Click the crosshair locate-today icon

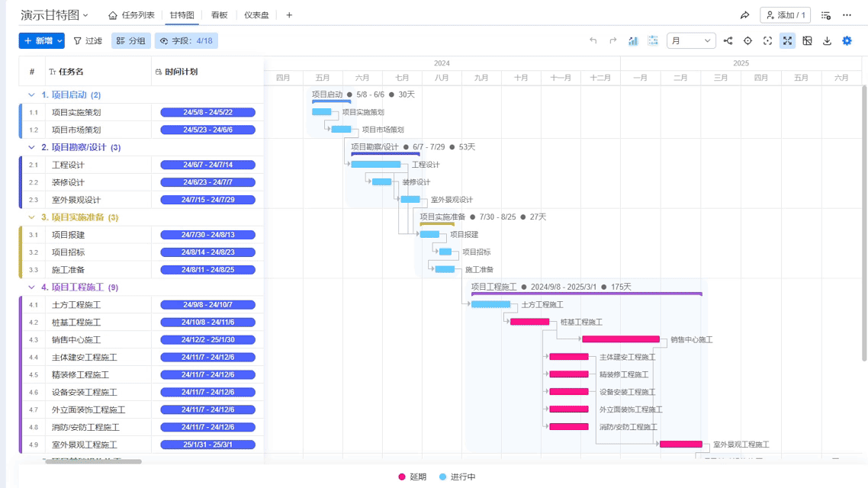pyautogui.click(x=747, y=41)
